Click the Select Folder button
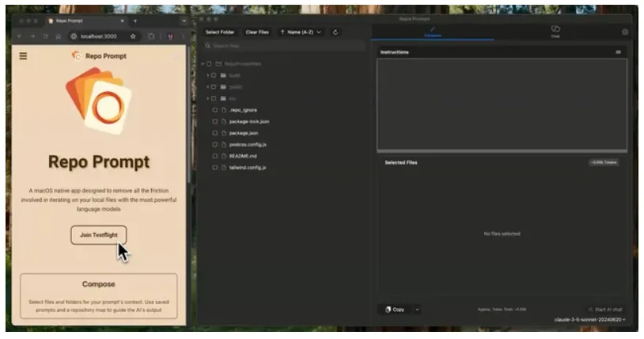644x339 pixels. [220, 32]
